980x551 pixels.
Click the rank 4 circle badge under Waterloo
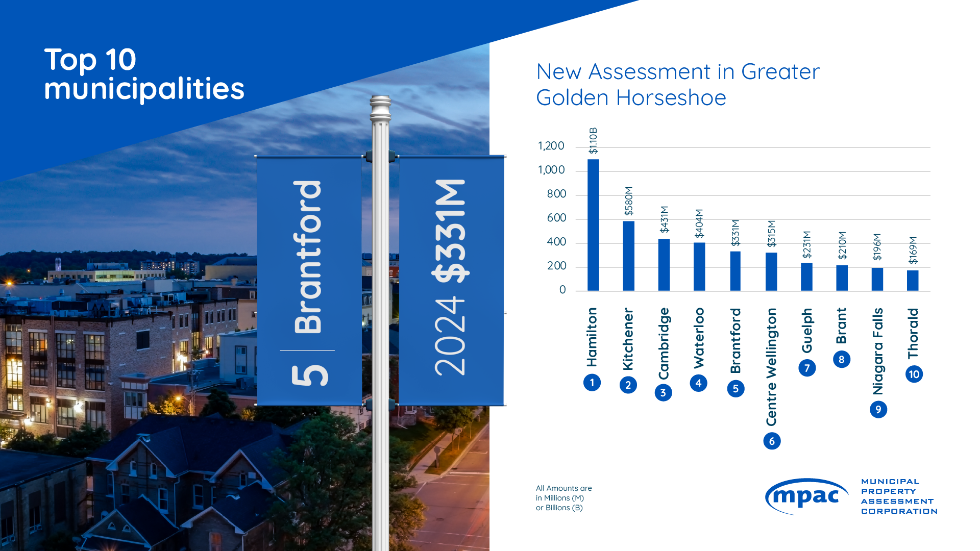click(698, 383)
